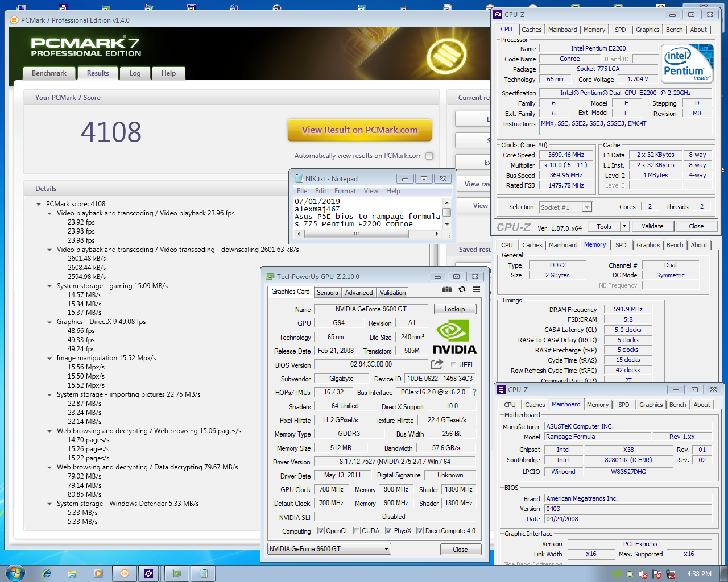Open the Caches tab in the top CPU-Z window
Viewport: 728px width, 582px height.
[532, 30]
